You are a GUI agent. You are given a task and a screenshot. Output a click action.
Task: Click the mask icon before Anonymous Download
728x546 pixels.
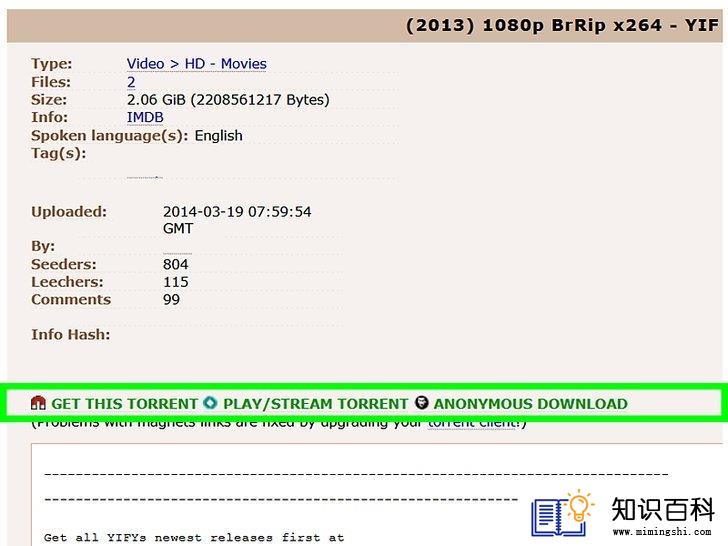coord(422,403)
